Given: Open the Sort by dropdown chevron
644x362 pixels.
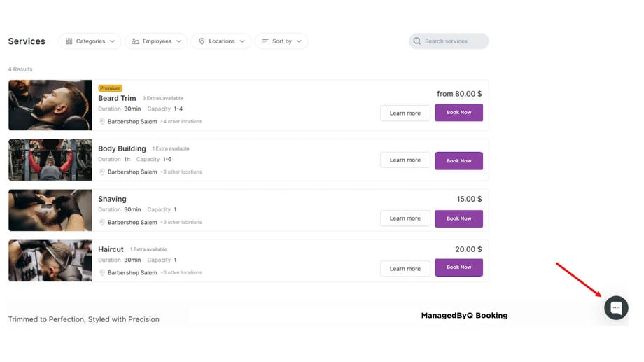Looking at the screenshot, I should pos(300,41).
